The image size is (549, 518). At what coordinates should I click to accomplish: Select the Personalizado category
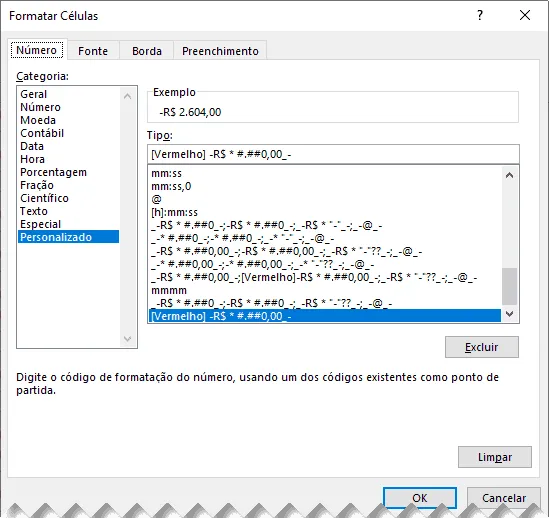(x=68, y=237)
